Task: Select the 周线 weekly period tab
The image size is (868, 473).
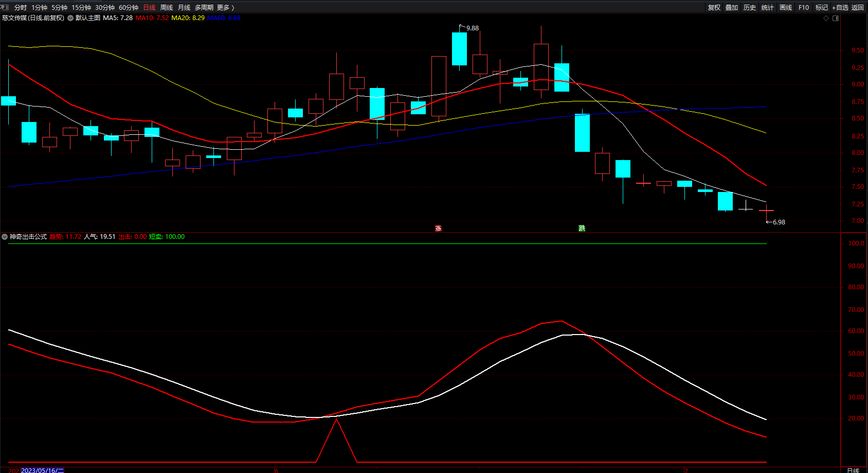Action: 167,8
